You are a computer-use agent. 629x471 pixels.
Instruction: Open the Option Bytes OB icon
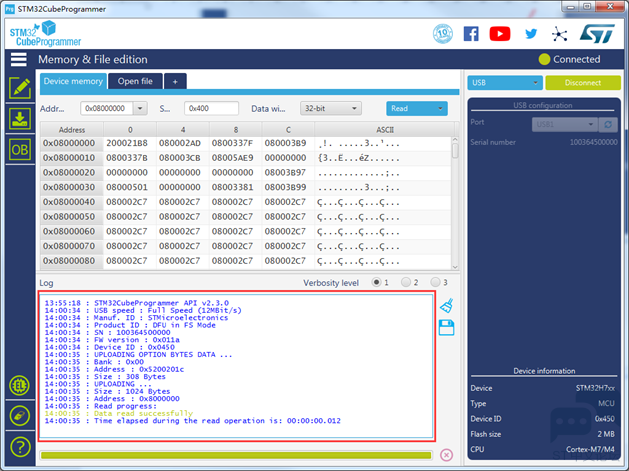pos(20,150)
